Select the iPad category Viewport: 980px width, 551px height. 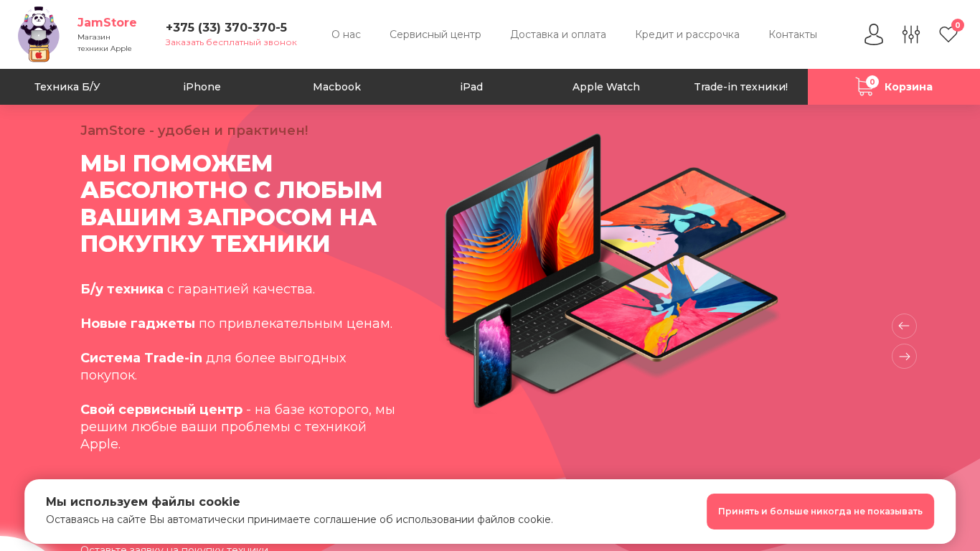pyautogui.click(x=471, y=87)
